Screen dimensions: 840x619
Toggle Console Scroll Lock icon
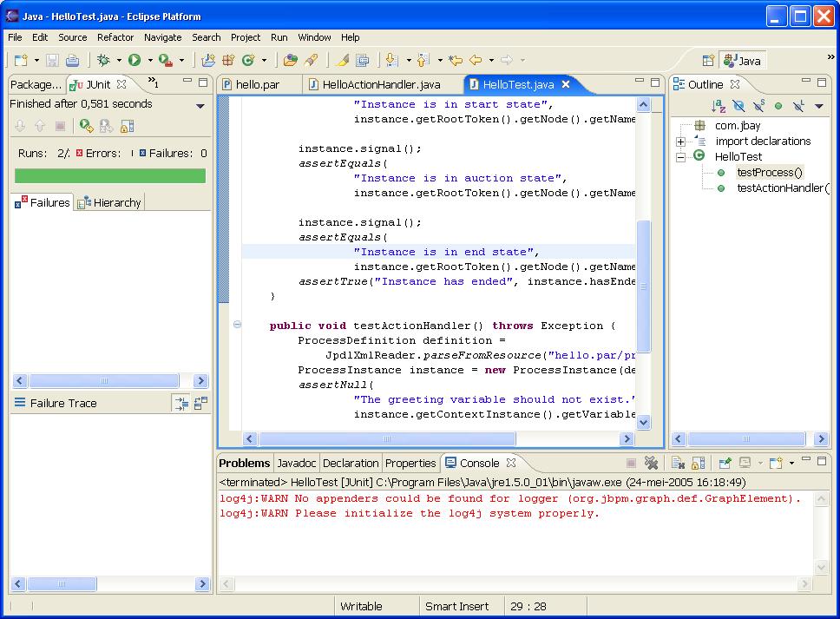699,463
